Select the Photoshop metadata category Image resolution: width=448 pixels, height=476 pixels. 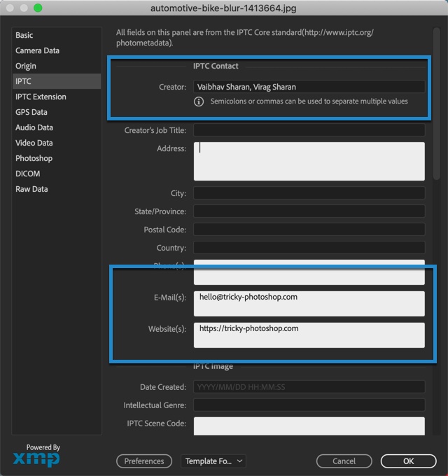tap(57, 158)
